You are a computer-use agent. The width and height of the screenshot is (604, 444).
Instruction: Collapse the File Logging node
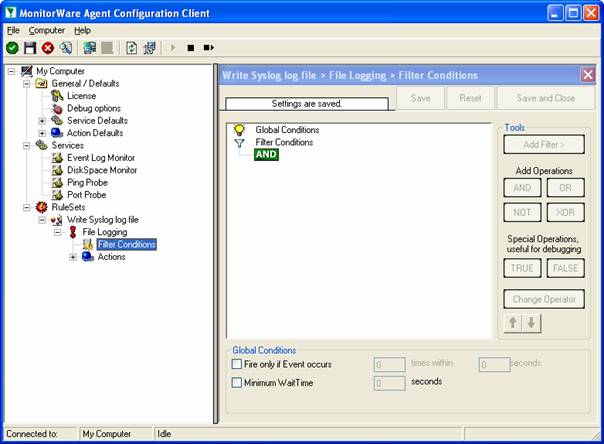[x=57, y=232]
